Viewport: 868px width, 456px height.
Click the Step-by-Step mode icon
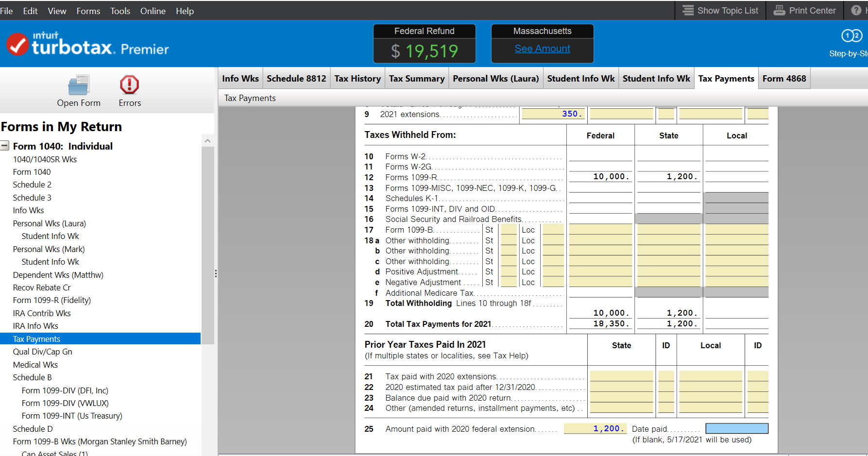pyautogui.click(x=851, y=36)
